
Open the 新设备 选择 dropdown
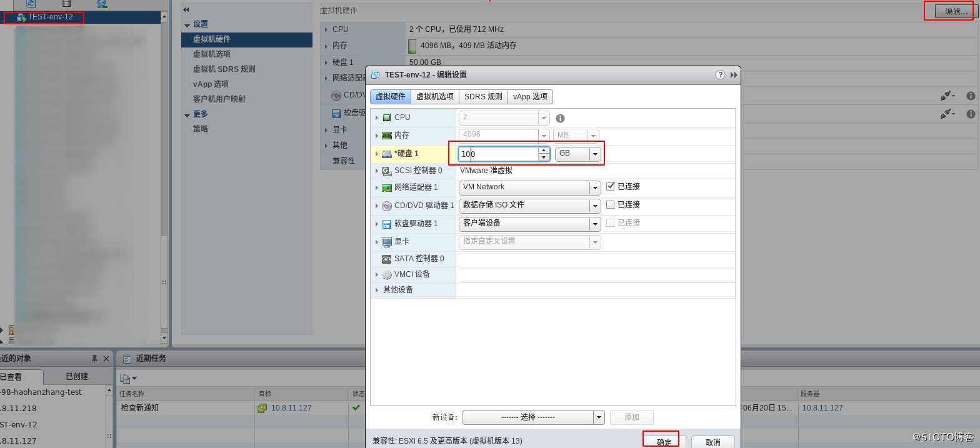point(534,417)
